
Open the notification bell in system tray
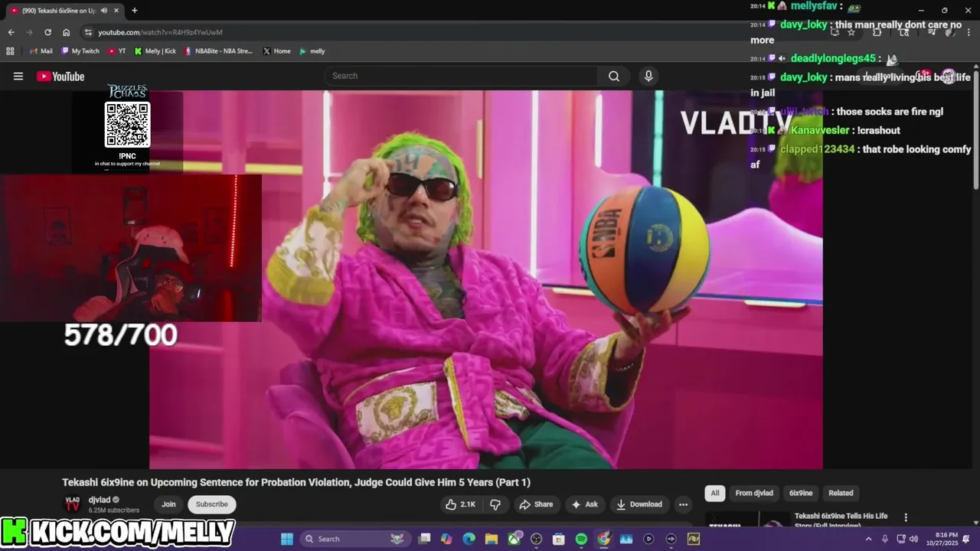click(967, 539)
